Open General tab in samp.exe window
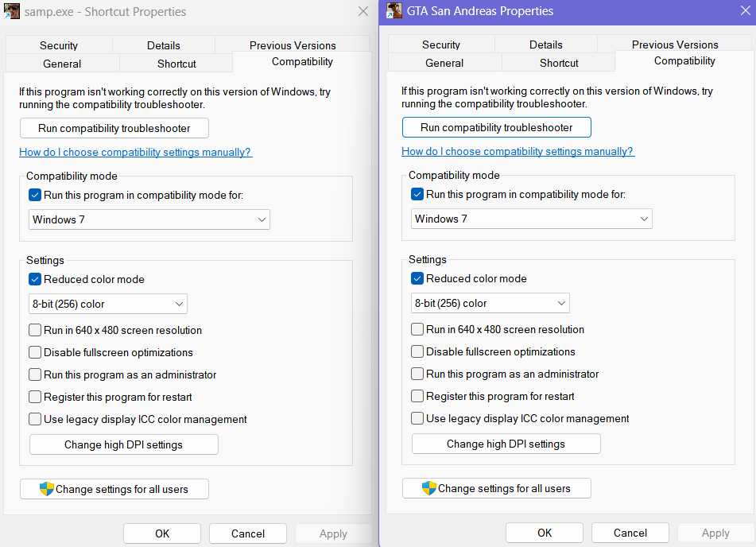Viewport: 756px width, 547px height. pos(62,64)
